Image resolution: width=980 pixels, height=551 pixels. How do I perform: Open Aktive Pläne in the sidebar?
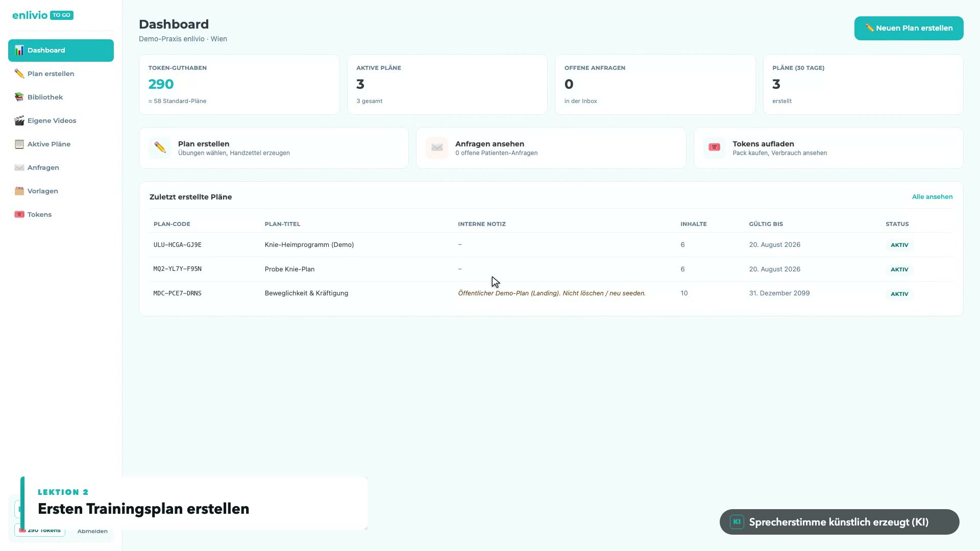pos(61,144)
